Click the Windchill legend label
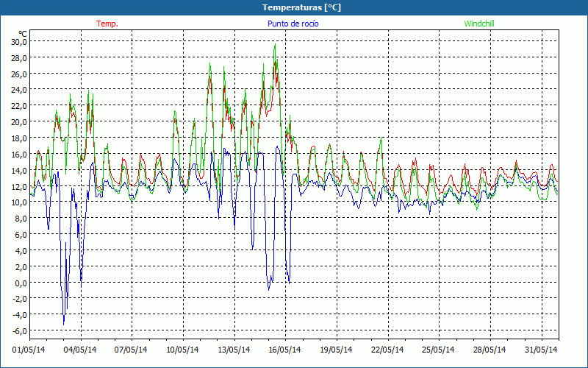This screenshot has height=368, width=588. 479,24
